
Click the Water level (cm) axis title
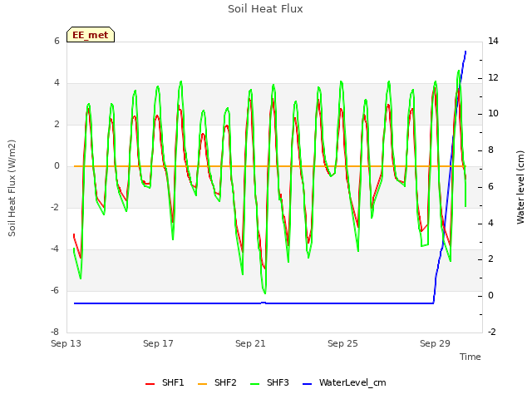coord(520,187)
